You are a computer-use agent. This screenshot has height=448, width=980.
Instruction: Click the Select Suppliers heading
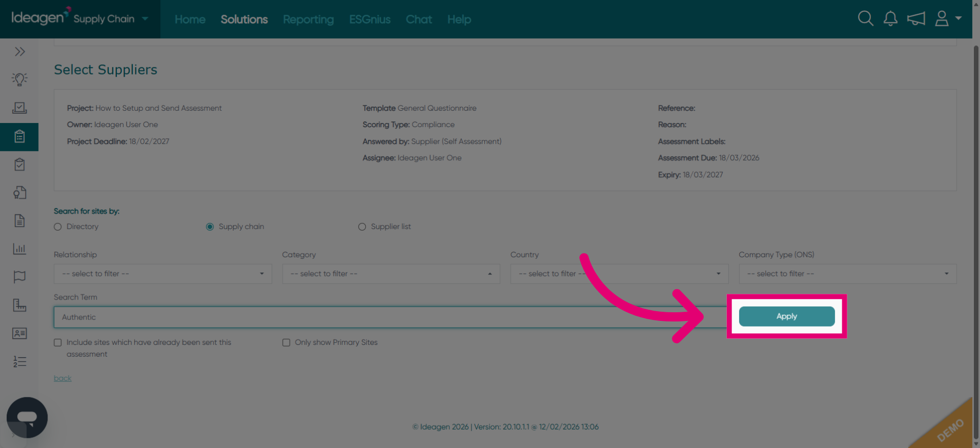106,69
